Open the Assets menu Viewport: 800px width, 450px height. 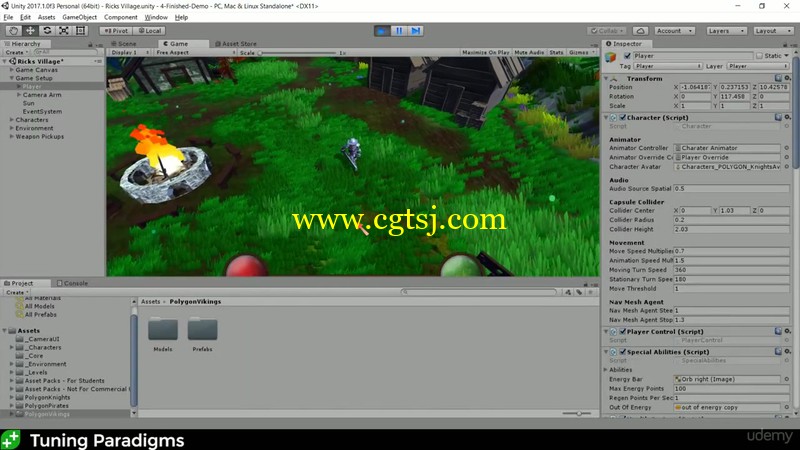[x=46, y=17]
